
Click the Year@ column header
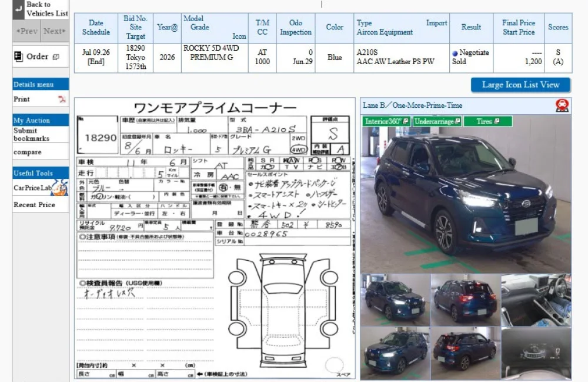click(x=167, y=28)
